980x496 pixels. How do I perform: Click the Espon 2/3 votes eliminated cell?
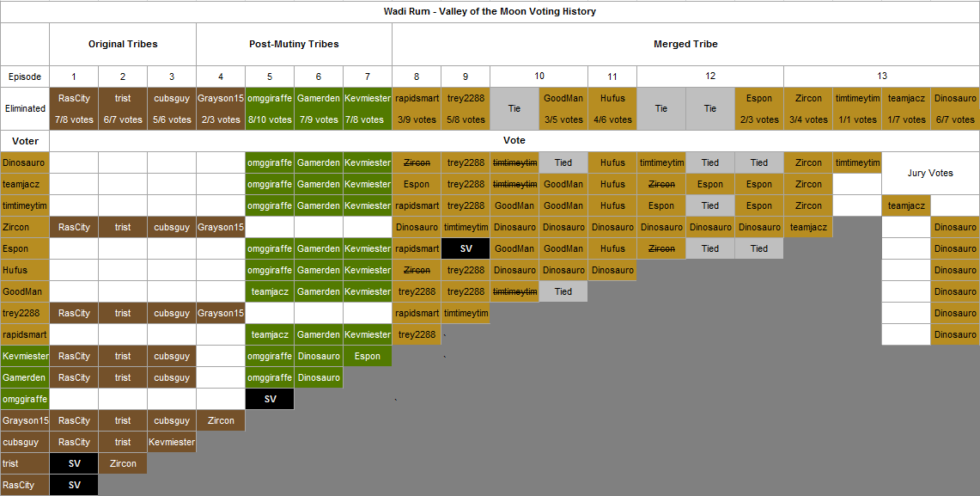coord(758,108)
